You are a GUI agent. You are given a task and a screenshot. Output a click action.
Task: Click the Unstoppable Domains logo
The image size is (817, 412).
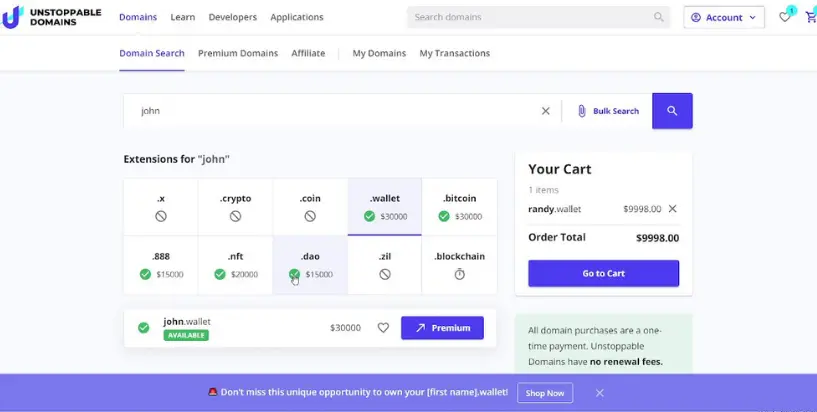(x=51, y=17)
